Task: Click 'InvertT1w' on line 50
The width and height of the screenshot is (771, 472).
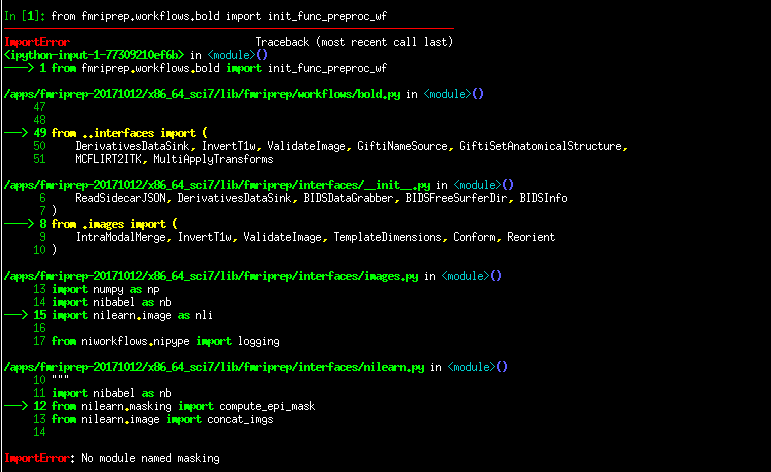Action: [229, 146]
